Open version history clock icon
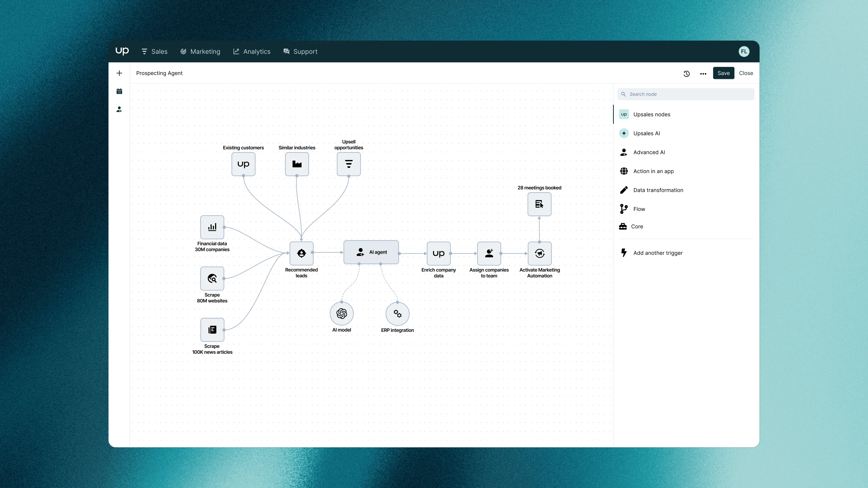The image size is (868, 488). 686,73
